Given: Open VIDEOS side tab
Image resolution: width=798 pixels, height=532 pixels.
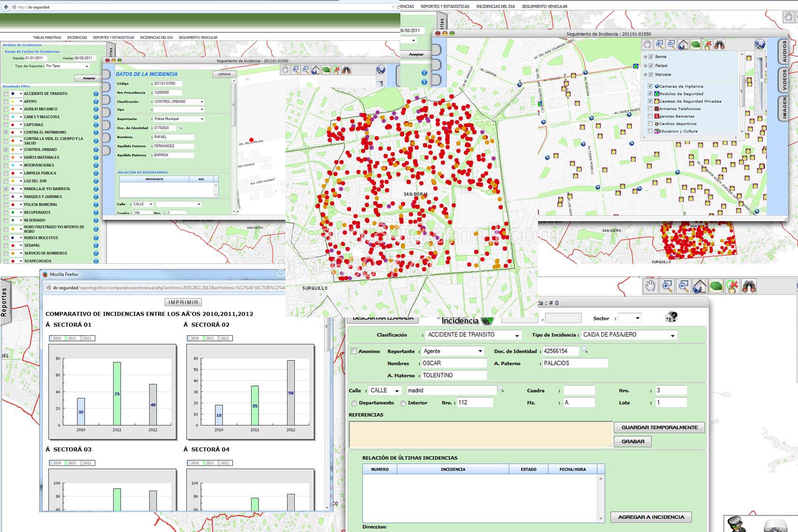Looking at the screenshot, I should [784, 80].
